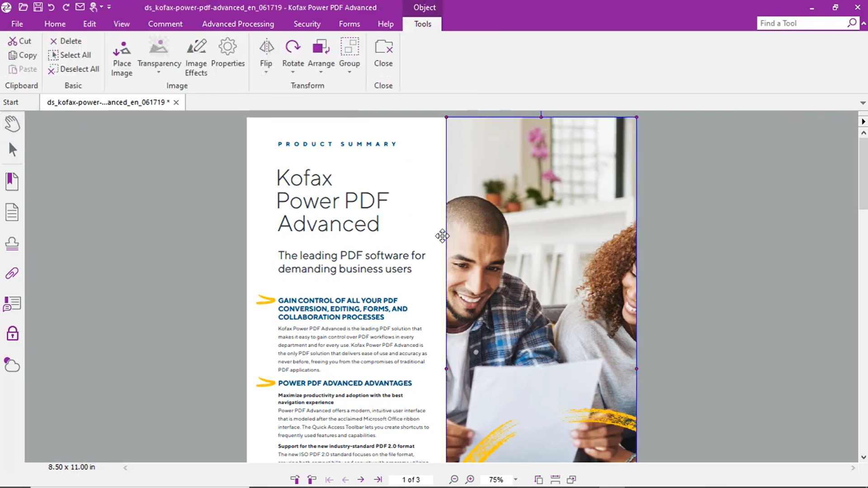The image size is (868, 488).
Task: Expand the Arrange dropdown arrow
Action: 321,72
